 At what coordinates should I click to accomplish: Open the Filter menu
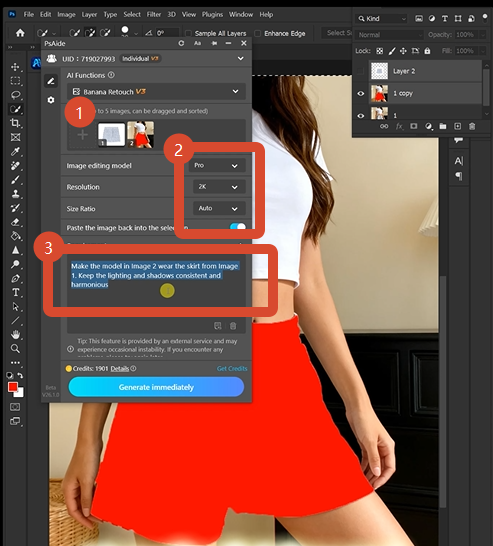pyautogui.click(x=154, y=15)
